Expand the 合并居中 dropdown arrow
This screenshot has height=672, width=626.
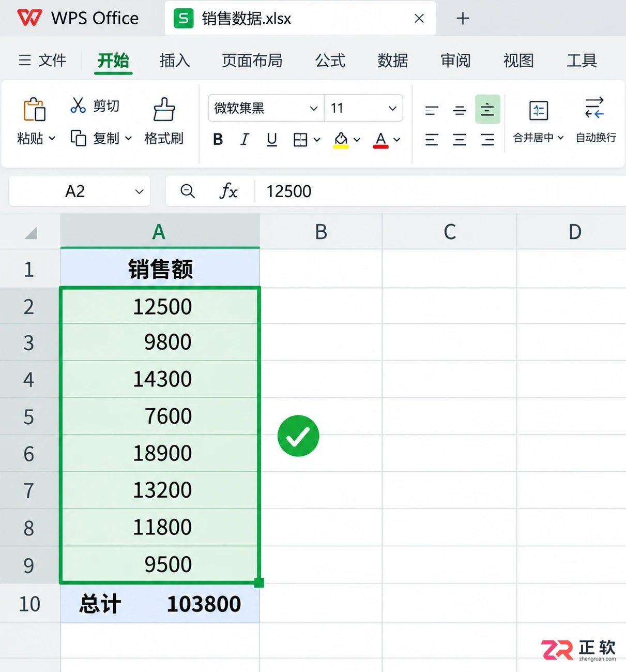(561, 138)
